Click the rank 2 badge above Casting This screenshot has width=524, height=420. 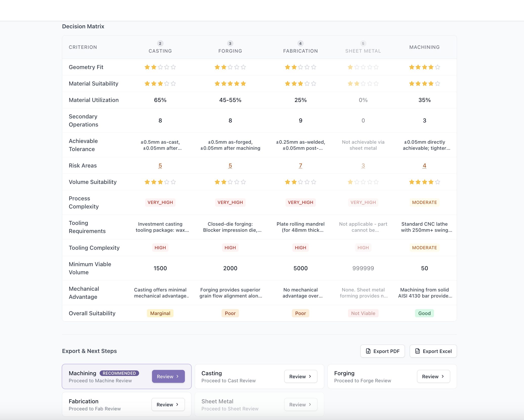[x=160, y=44]
